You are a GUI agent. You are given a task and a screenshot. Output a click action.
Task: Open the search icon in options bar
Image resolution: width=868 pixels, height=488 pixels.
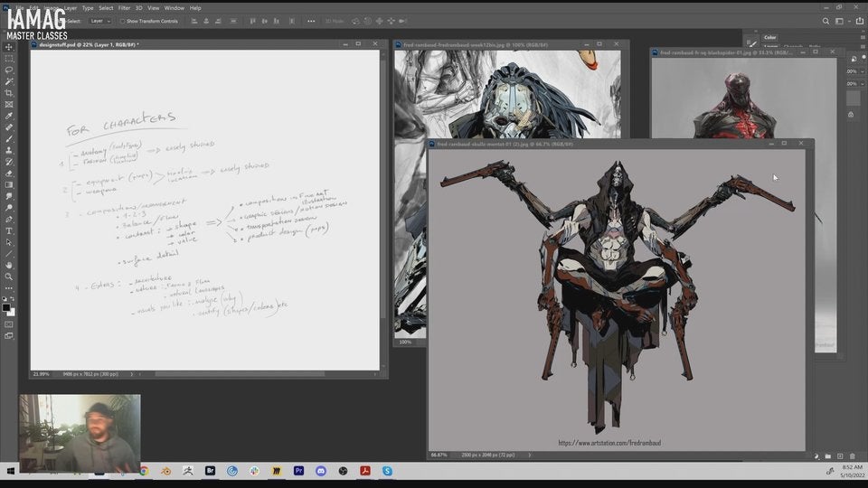[826, 21]
